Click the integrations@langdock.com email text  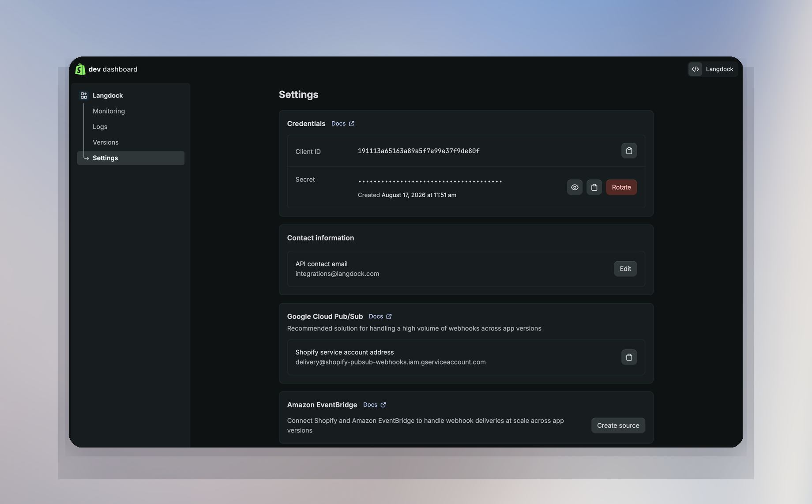[x=337, y=274]
